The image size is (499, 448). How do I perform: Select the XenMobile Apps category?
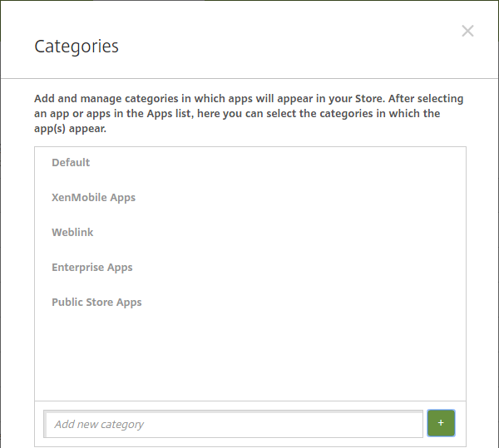[x=93, y=198]
